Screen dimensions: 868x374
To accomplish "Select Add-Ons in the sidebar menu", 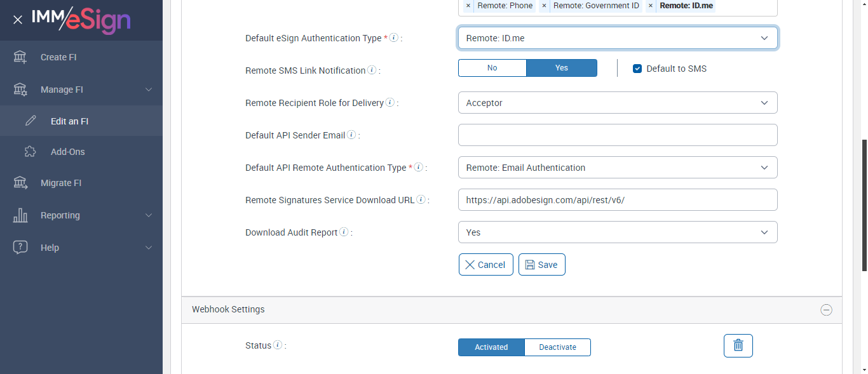I will [67, 152].
